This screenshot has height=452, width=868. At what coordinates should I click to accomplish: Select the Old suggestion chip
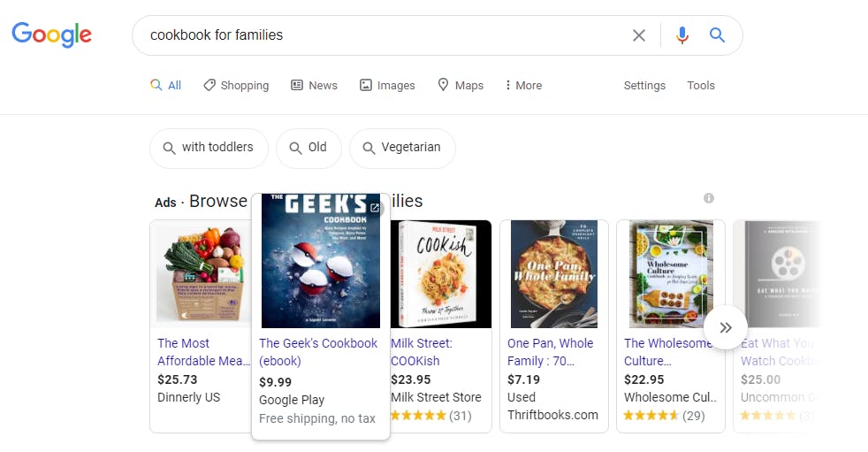tap(308, 148)
